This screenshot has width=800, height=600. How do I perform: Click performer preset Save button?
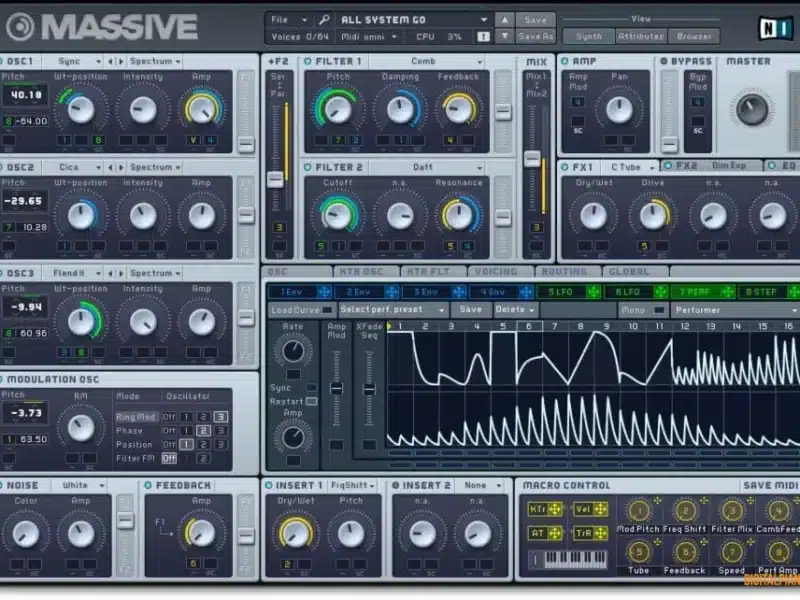(470, 310)
